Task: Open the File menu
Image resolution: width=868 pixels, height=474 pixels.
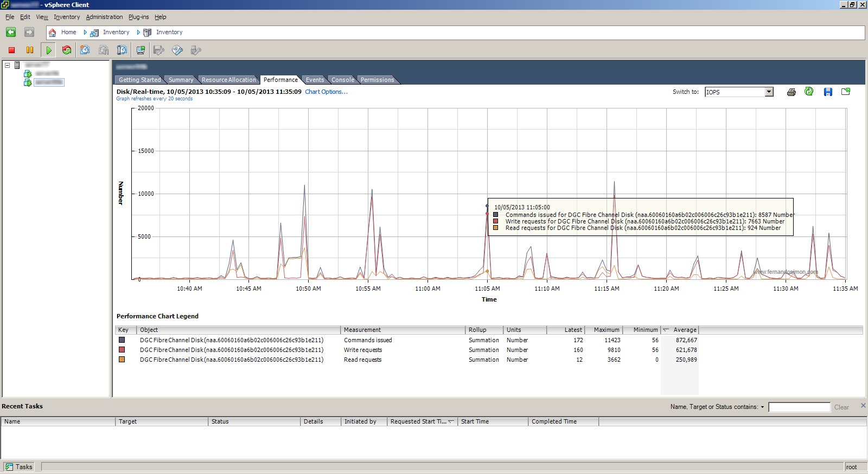Action: pos(10,17)
